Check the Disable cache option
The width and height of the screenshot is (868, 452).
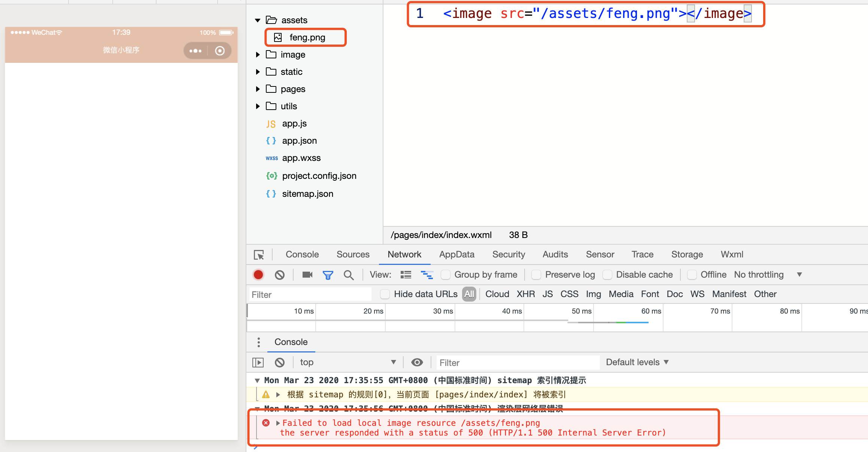pos(607,275)
